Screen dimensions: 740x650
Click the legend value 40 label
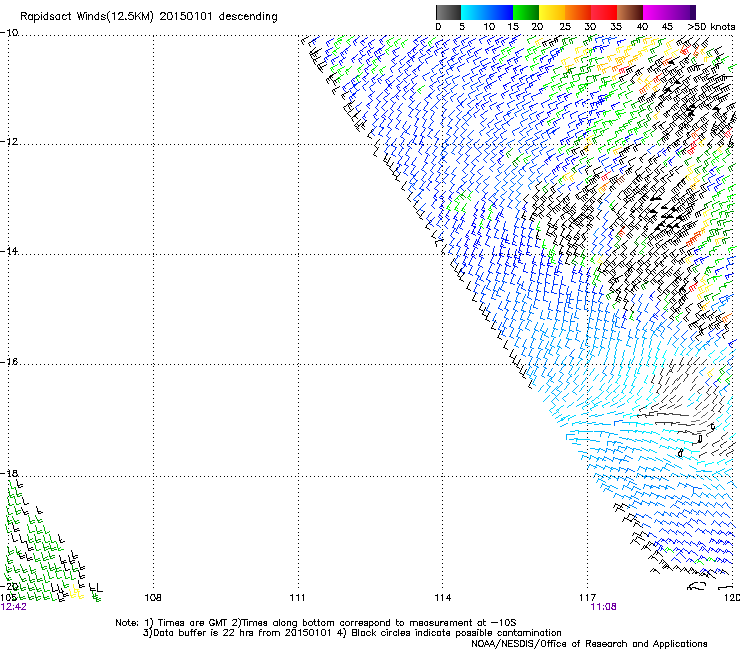642,27
